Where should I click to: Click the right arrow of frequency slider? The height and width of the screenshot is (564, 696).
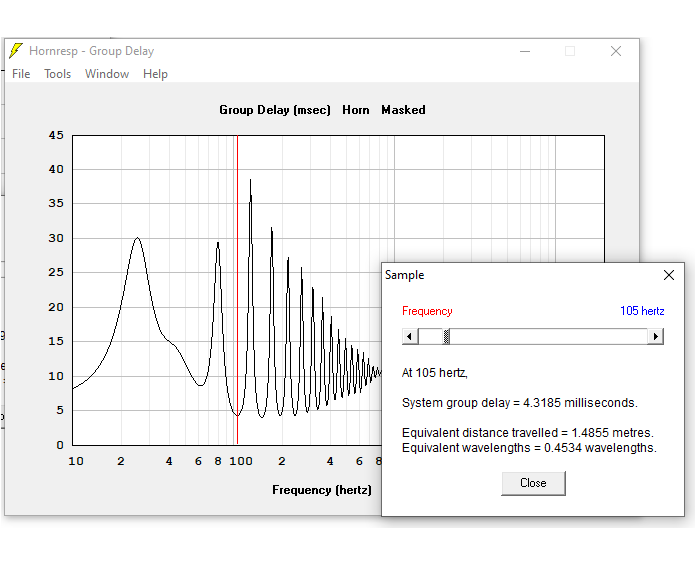click(x=655, y=336)
